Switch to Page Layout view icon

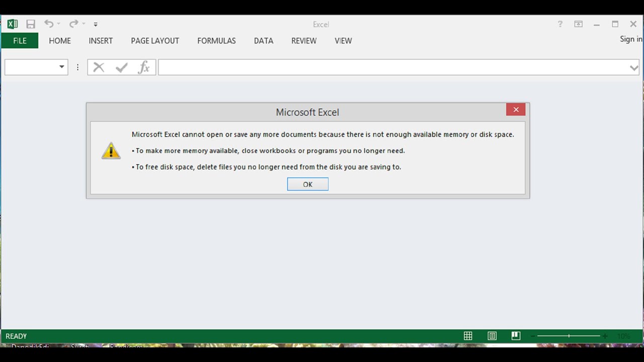tap(492, 336)
